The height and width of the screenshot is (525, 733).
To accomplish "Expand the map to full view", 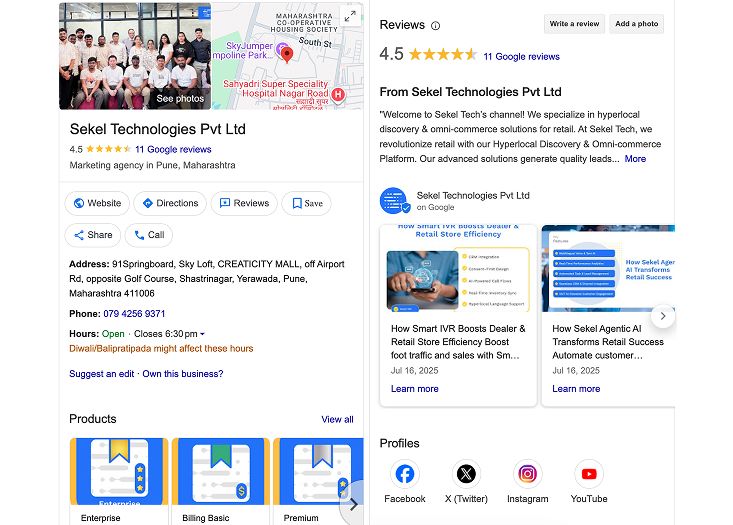I will (350, 16).
